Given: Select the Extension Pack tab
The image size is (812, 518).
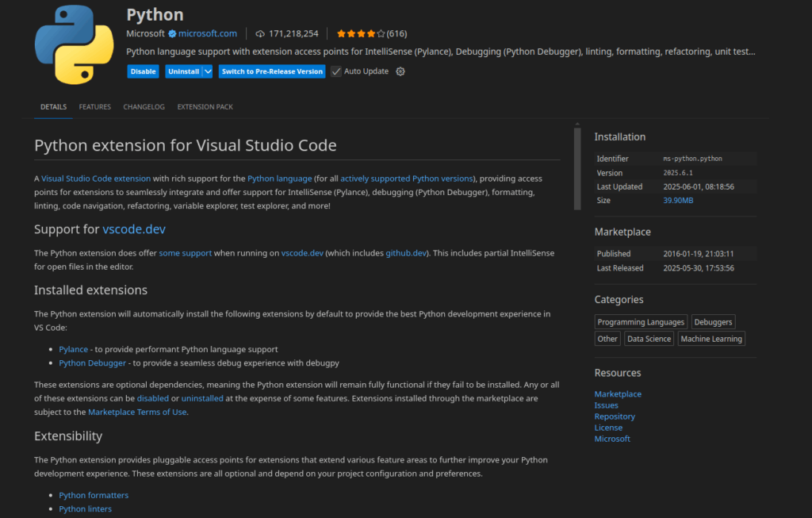Looking at the screenshot, I should click(205, 107).
